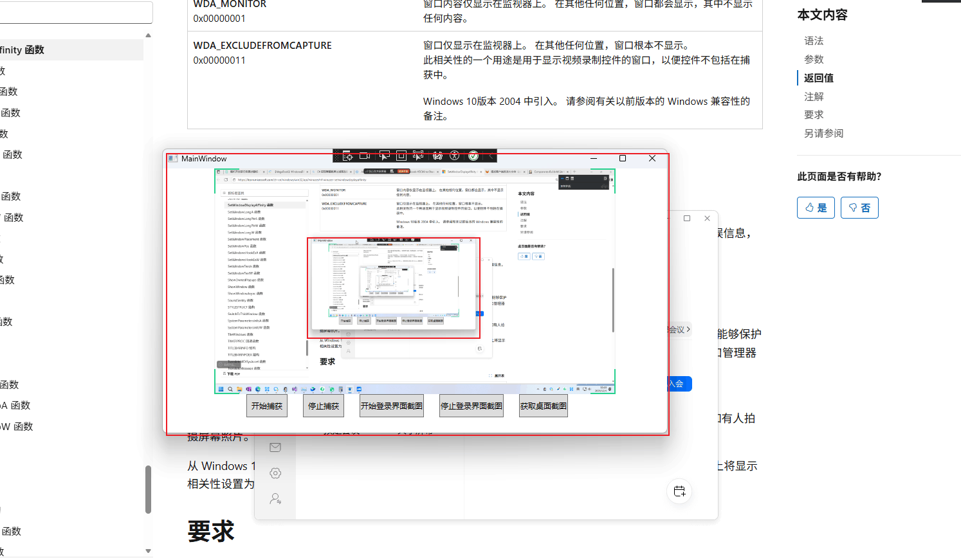Click the calendar-plus round button

679,492
